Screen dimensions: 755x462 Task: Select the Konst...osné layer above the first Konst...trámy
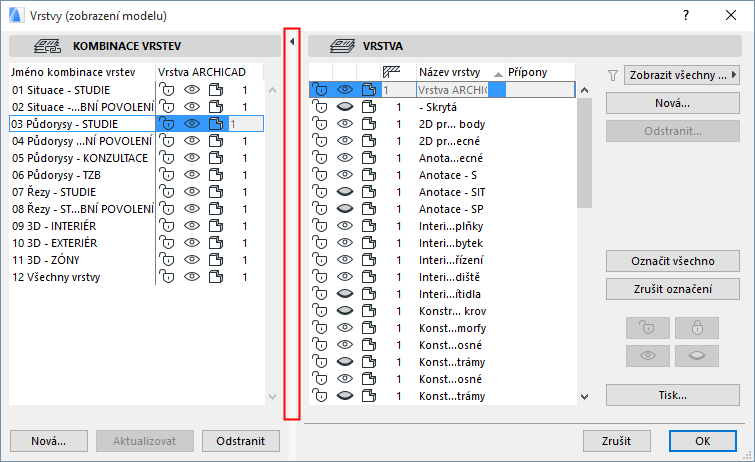click(450, 345)
